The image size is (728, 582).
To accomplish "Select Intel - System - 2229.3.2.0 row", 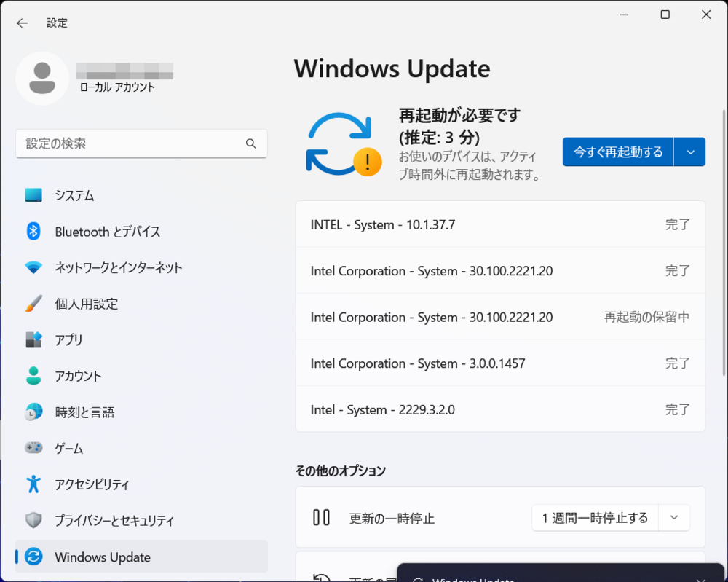I will pos(500,409).
